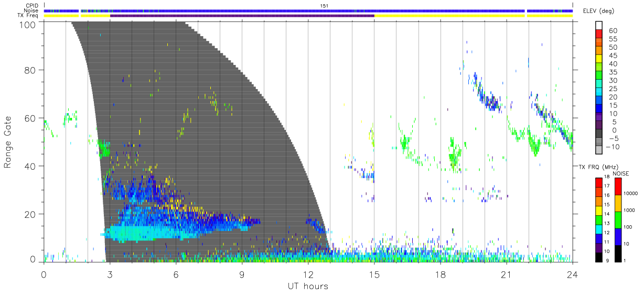
Task: Select the "Noise" row label at top left
Action: tap(31, 10)
